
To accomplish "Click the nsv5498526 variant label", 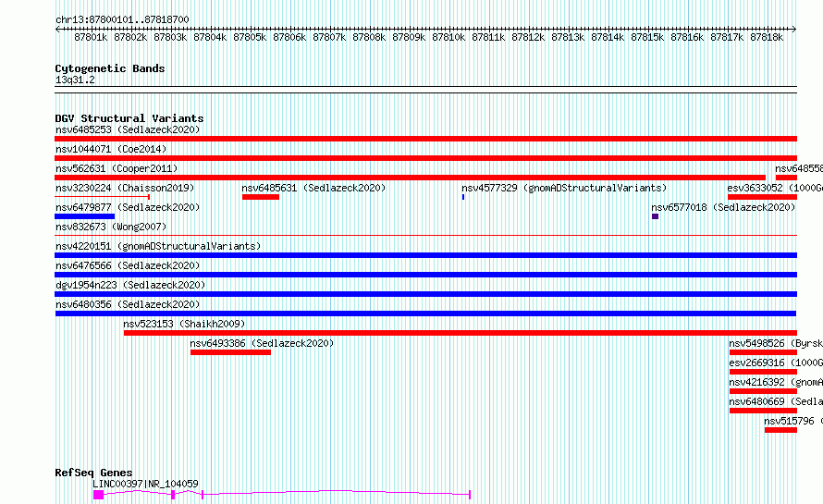I will 776,343.
